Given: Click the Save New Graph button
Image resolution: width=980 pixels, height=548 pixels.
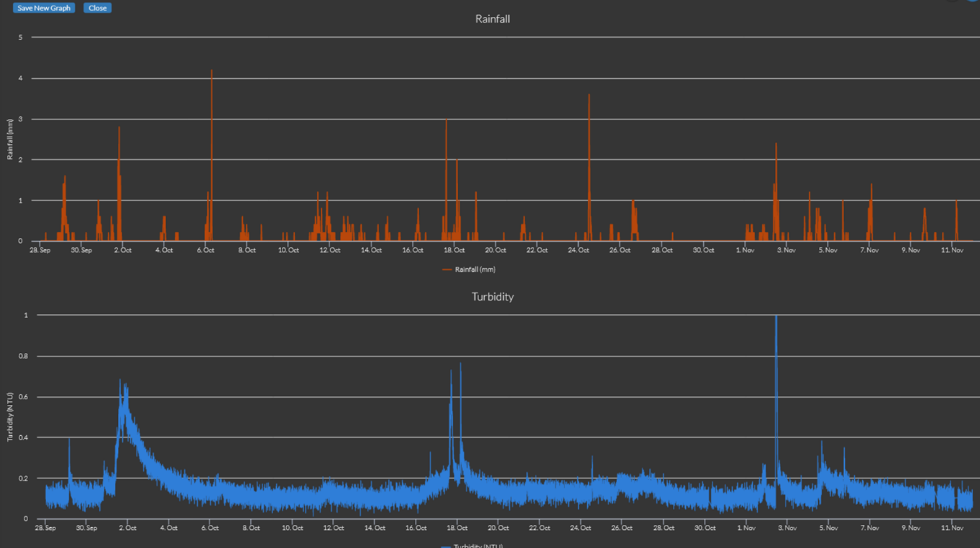Looking at the screenshot, I should click(x=44, y=8).
